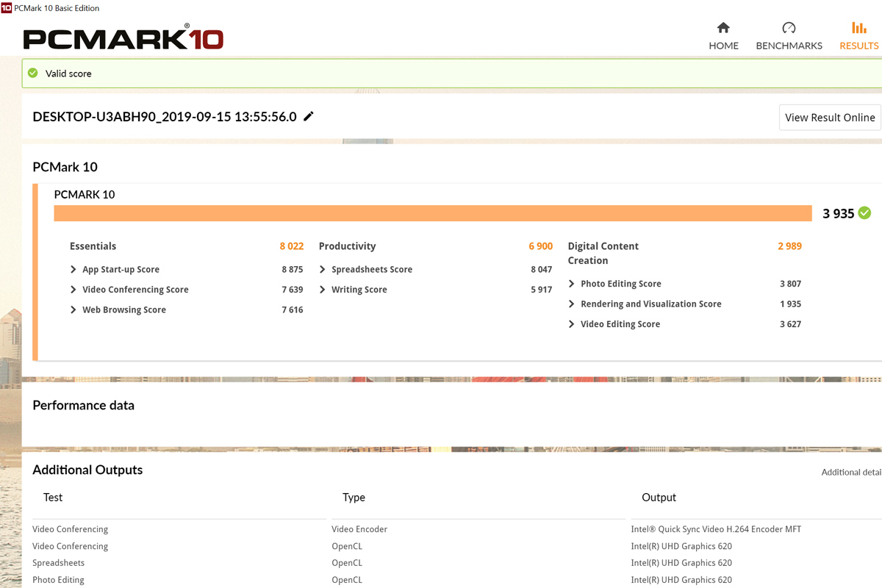Click the View Result Online button
The height and width of the screenshot is (588, 882).
(x=830, y=117)
